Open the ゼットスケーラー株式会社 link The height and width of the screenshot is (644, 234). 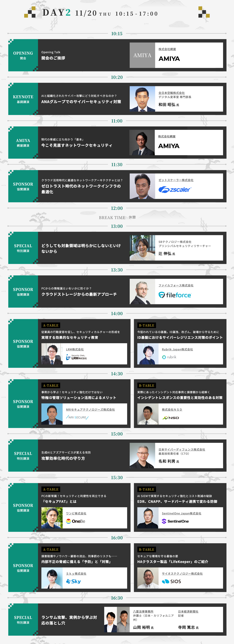tap(176, 180)
